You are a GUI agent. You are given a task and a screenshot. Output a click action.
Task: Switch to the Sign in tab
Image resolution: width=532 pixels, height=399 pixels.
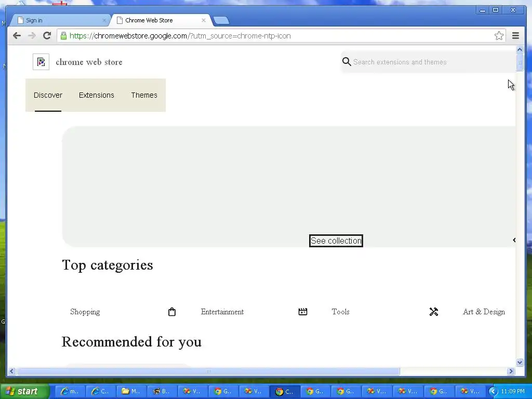click(x=60, y=20)
